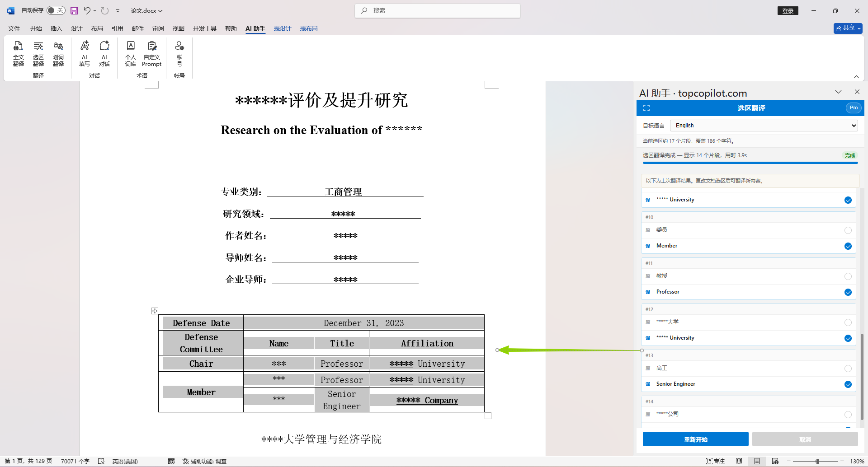This screenshot has height=467, width=868.
Task: Open the custom Prompt (自定义 Prompt) tool
Action: click(x=152, y=53)
